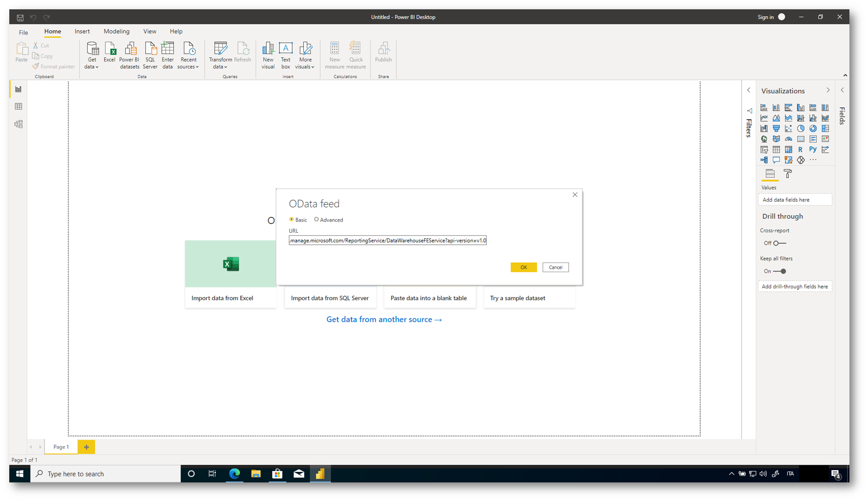The image size is (868, 501).
Task: Confirm OData feed with OK
Action: tap(524, 267)
